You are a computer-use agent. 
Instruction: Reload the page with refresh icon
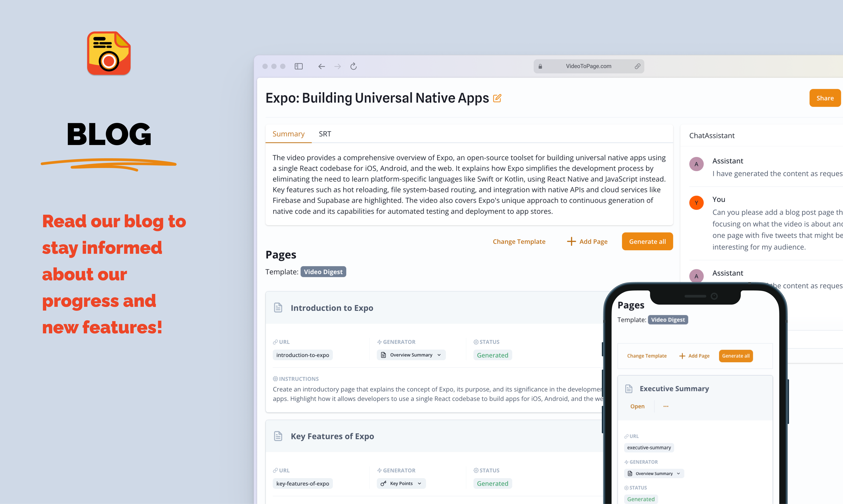point(354,66)
